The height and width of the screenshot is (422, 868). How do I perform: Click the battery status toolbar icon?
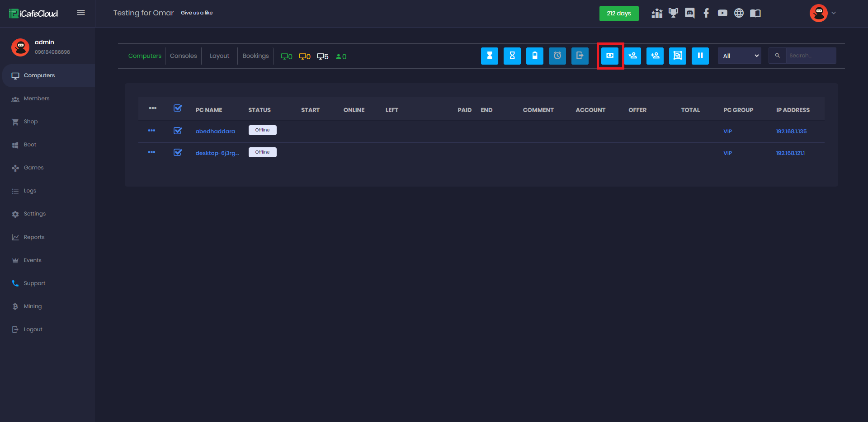(535, 56)
